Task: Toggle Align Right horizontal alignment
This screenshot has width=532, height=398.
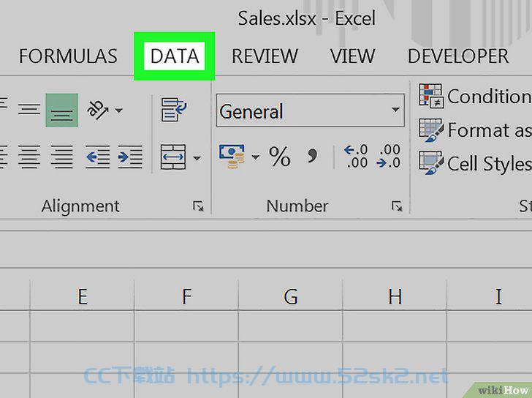Action: click(61, 157)
